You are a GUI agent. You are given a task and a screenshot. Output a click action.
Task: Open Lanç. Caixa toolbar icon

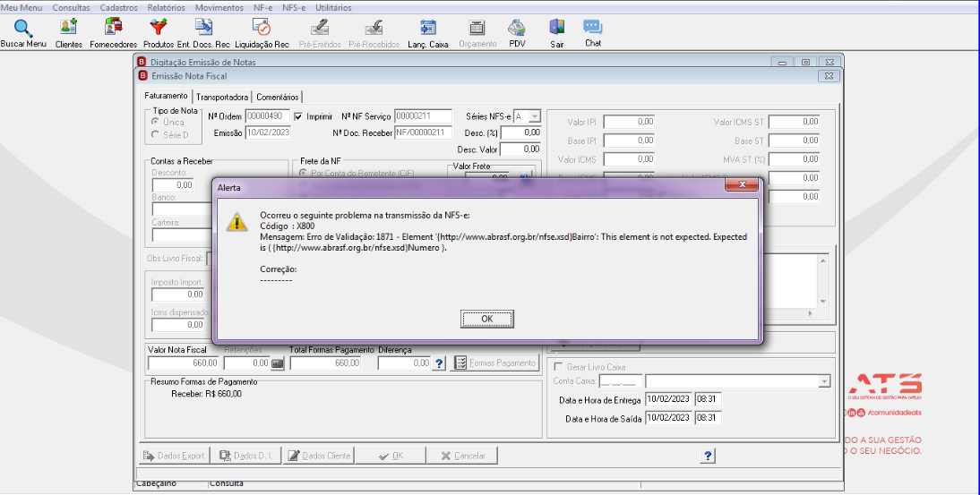(428, 34)
